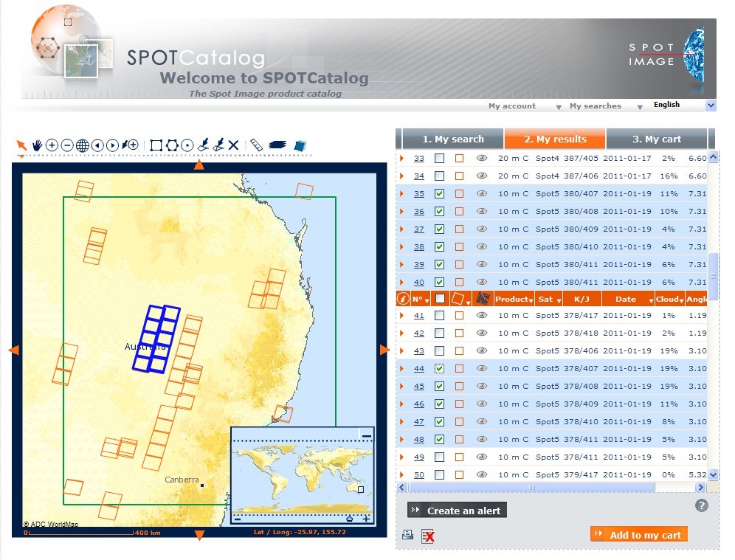Image resolution: width=735 pixels, height=560 pixels.
Task: Open the My cart tab
Action: coord(656,139)
